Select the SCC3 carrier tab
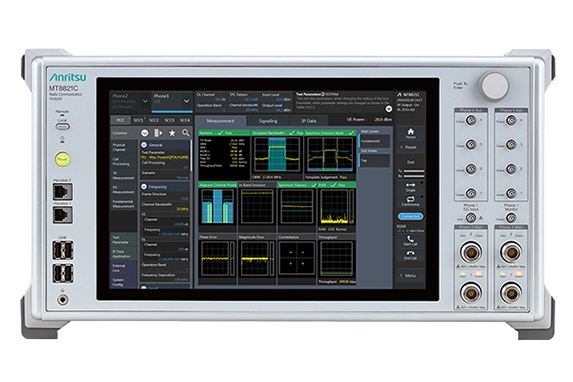 [169, 120]
